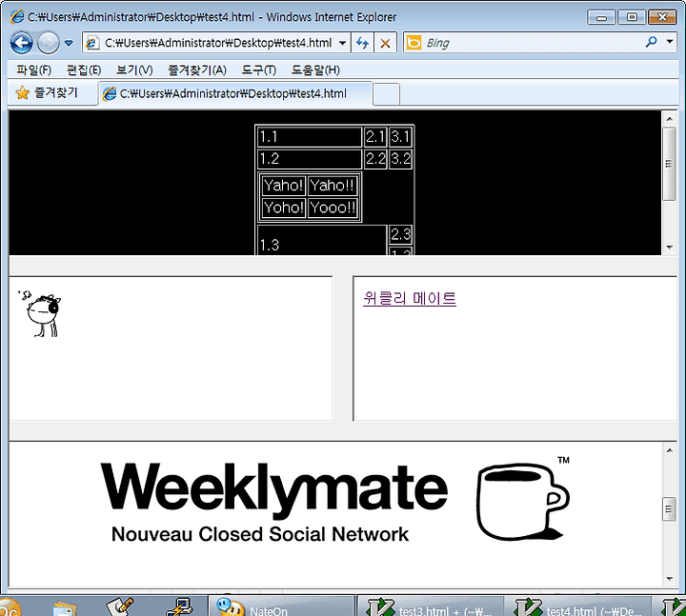Open a new blank tab

point(386,93)
